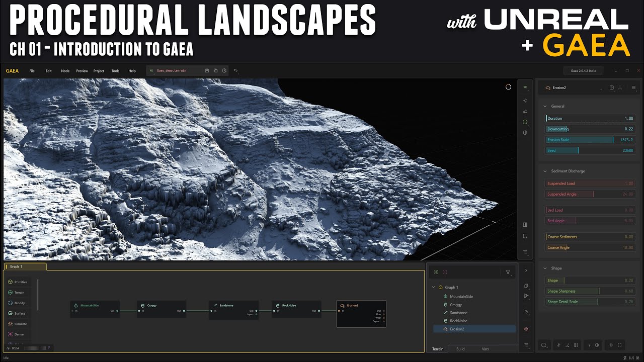
Task: Collapse the General section
Action: coord(545,106)
